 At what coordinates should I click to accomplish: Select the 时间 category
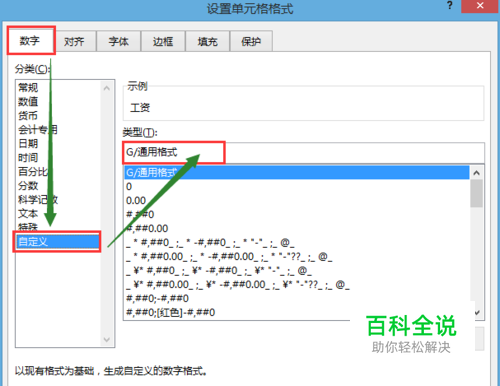58,158
